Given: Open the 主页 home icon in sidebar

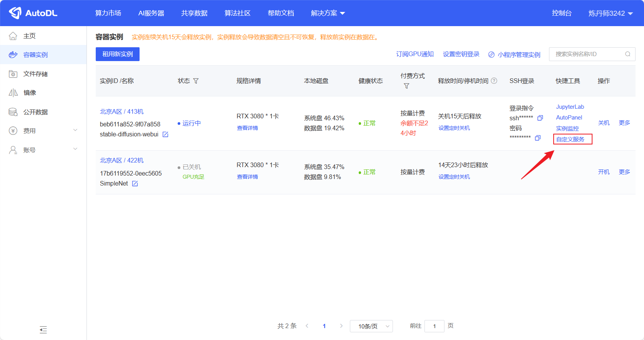Looking at the screenshot, I should click(x=13, y=36).
